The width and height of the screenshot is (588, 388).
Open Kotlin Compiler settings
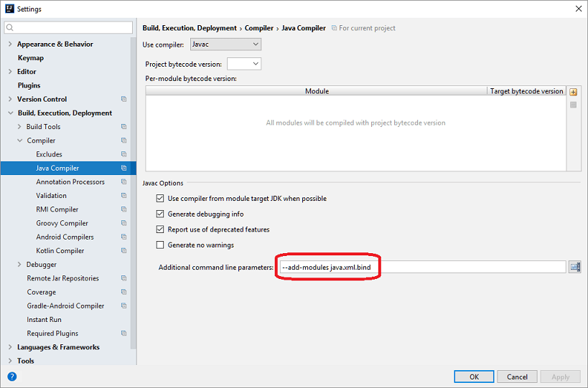coord(60,250)
